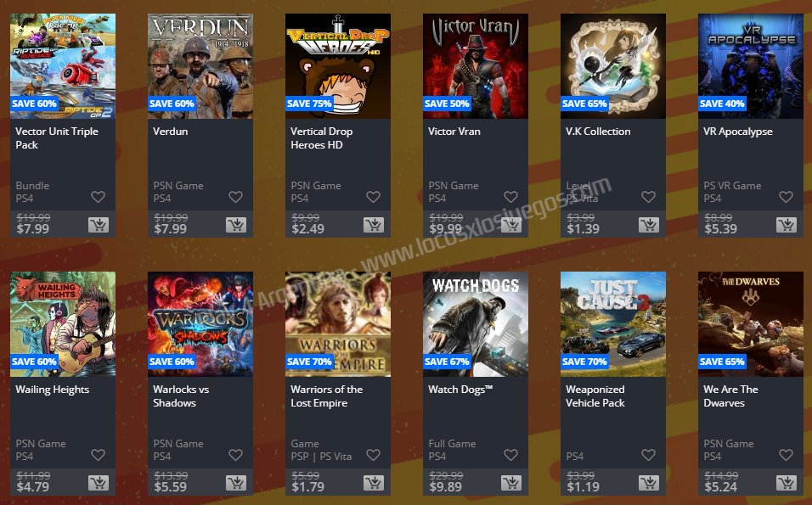Open the Wailing Heights title link
812x505 pixels.
pos(53,390)
